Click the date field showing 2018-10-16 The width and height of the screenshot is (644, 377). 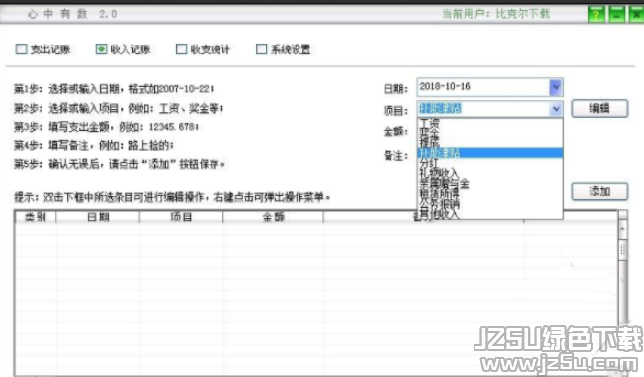coord(483,87)
